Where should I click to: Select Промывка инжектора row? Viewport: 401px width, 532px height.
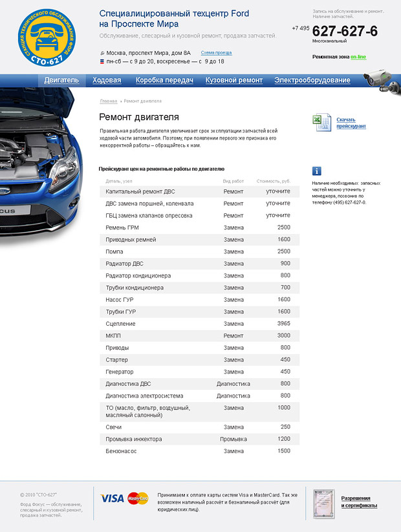[200, 439]
